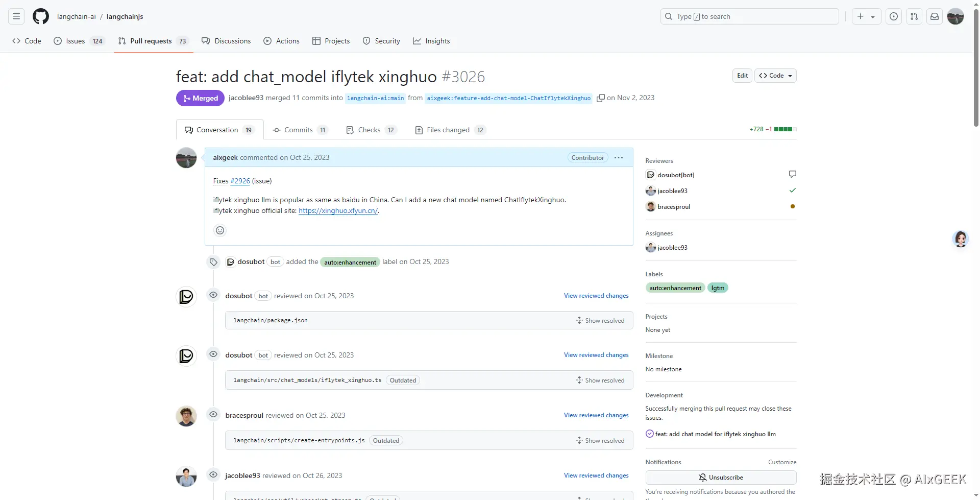This screenshot has height=500, width=980.
Task: Click the auto:enhancement label in sidebar
Action: coord(675,288)
